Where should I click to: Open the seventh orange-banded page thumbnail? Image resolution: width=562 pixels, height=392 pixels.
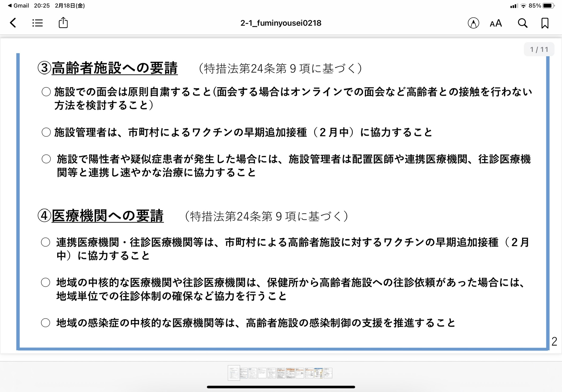pos(291,373)
